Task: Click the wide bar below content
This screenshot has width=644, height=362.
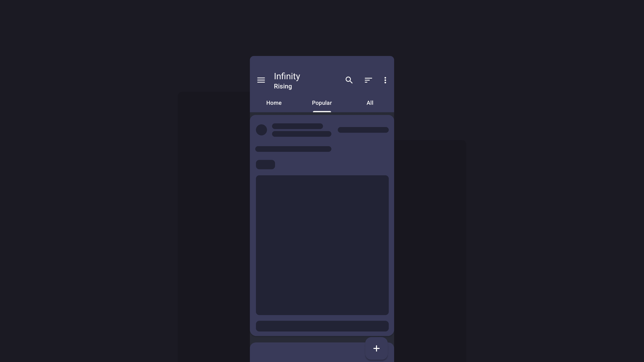Action: pyautogui.click(x=322, y=326)
